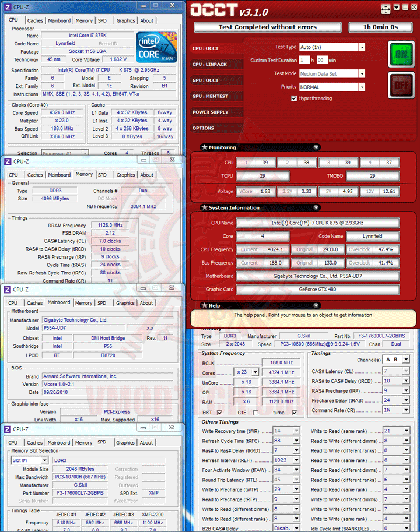Viewport: 420px width, 532px height.
Task: Select the GPU : MEMTEST tab
Action: pyautogui.click(x=216, y=96)
